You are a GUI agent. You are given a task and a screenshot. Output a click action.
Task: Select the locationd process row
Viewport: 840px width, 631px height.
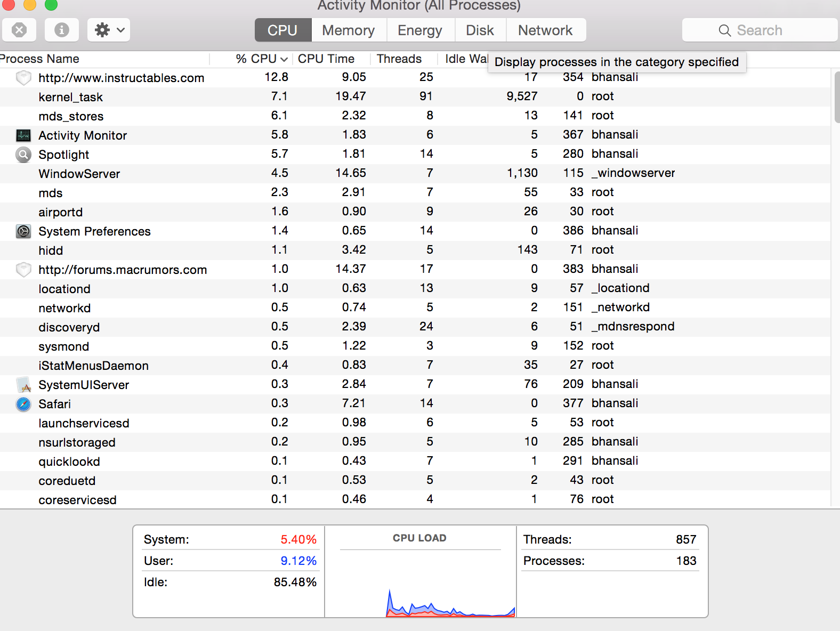(415, 289)
